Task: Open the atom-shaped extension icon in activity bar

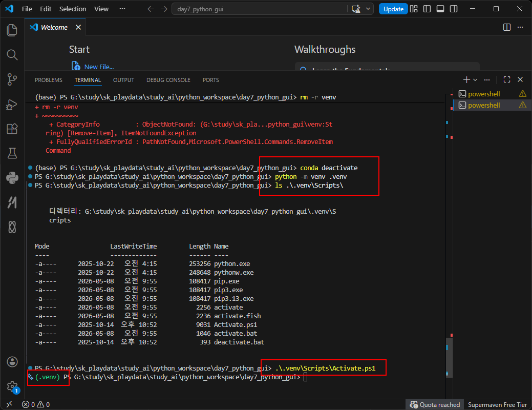Action: tap(12, 227)
